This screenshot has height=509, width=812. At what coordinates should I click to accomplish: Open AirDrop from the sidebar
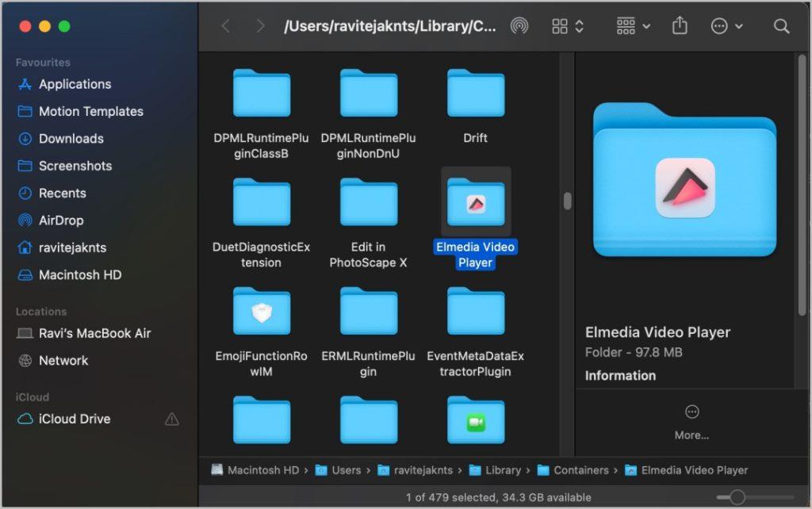(x=51, y=220)
